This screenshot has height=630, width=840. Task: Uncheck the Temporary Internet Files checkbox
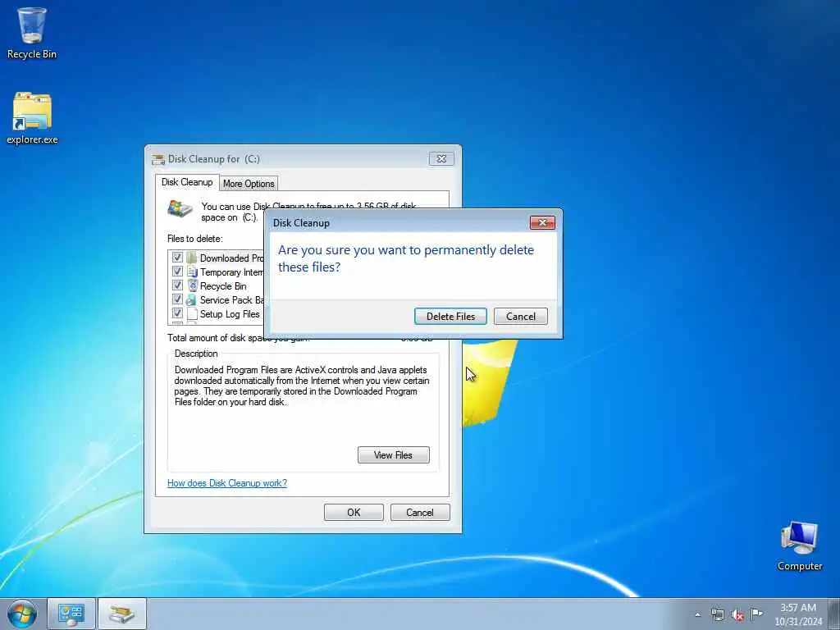pyautogui.click(x=177, y=272)
